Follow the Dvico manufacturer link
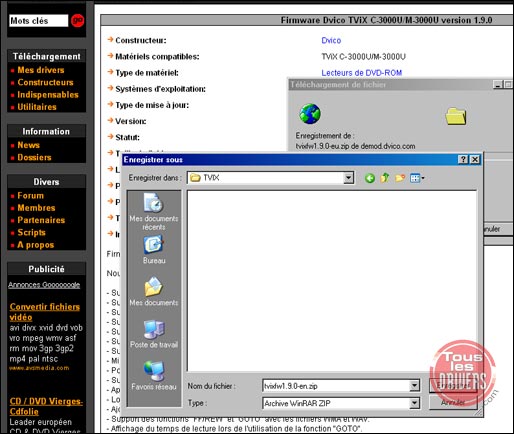The height and width of the screenshot is (434, 514). coord(331,40)
